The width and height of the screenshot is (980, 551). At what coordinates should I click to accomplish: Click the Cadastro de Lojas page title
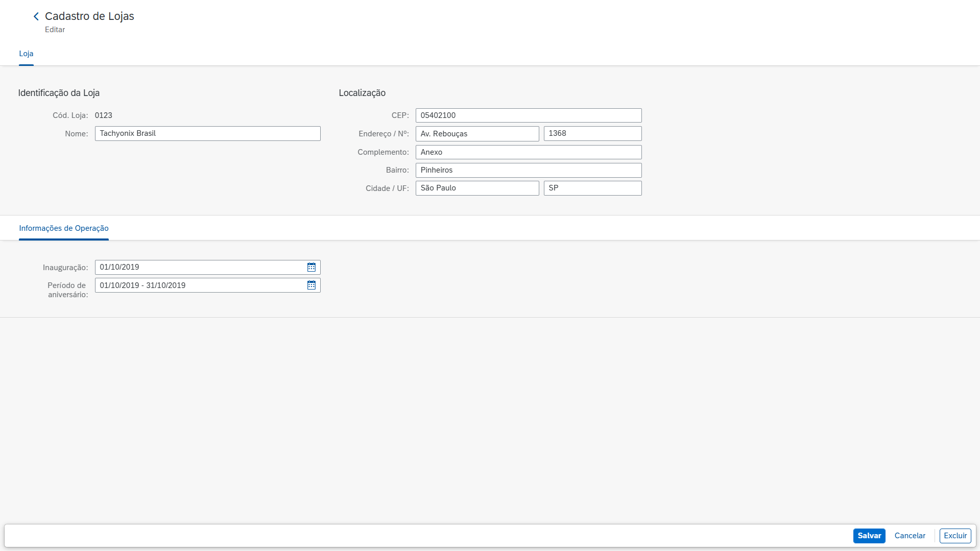pyautogui.click(x=89, y=16)
